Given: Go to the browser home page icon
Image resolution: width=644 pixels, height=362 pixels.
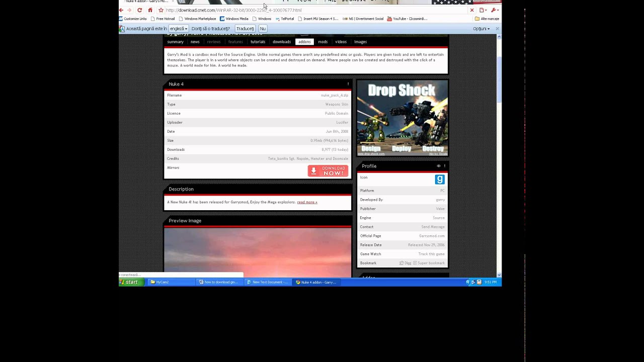Looking at the screenshot, I should pos(150,10).
